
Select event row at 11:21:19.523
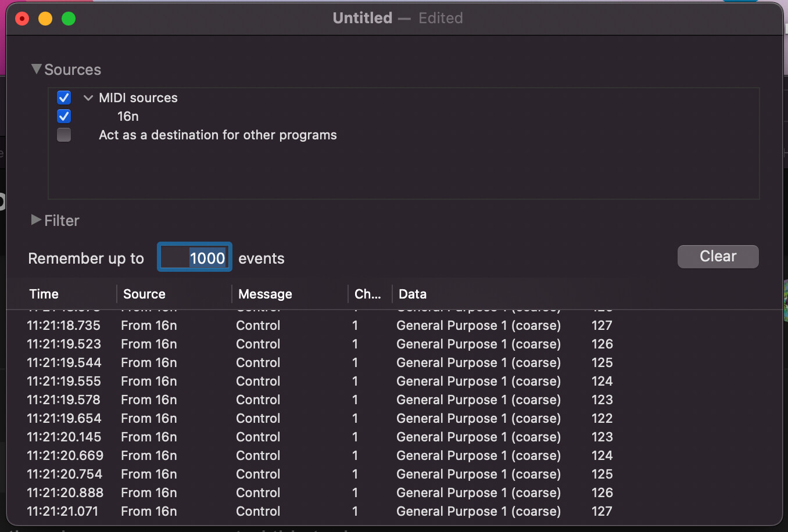(x=394, y=344)
